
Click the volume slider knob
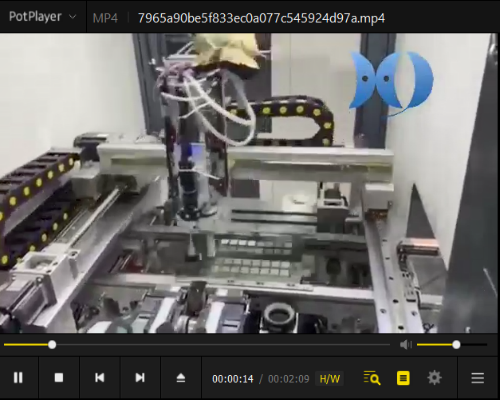click(456, 345)
